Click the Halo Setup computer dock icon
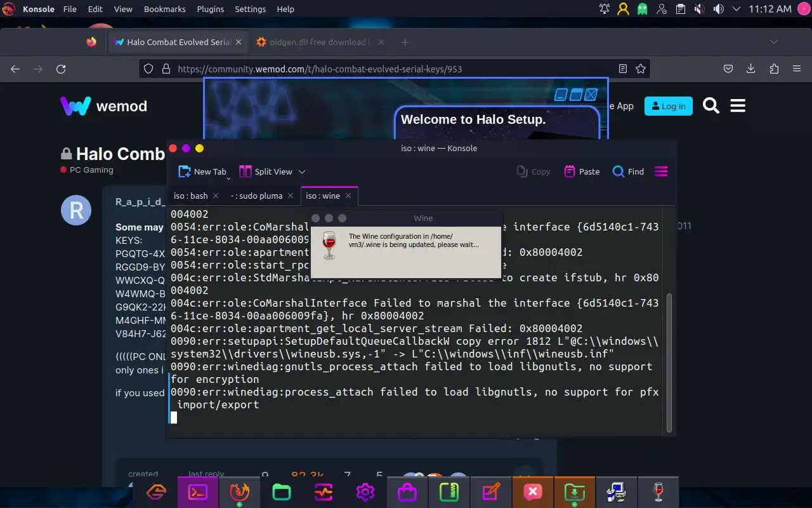 (x=617, y=492)
